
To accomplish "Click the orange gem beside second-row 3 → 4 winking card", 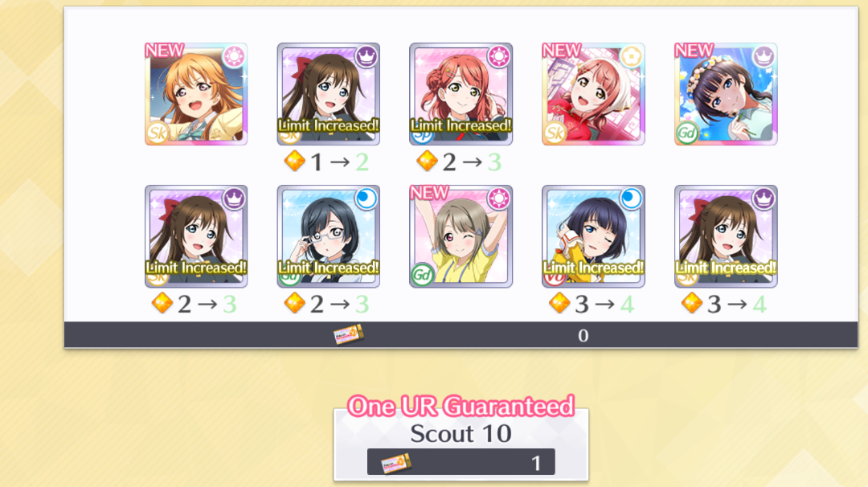I will pos(559,303).
